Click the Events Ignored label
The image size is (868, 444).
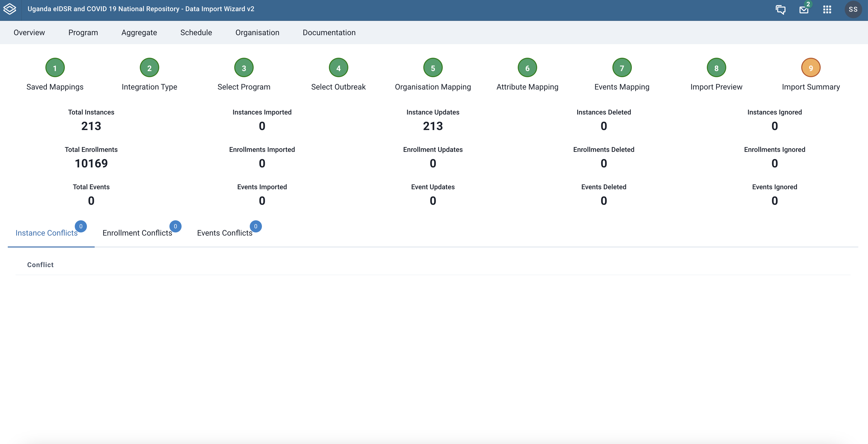[x=775, y=187]
